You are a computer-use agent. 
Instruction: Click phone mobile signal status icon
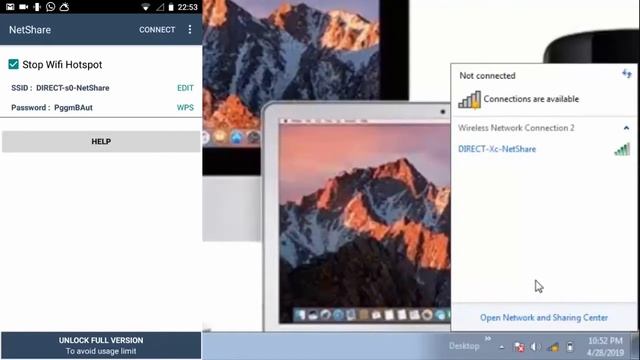coord(160,7)
